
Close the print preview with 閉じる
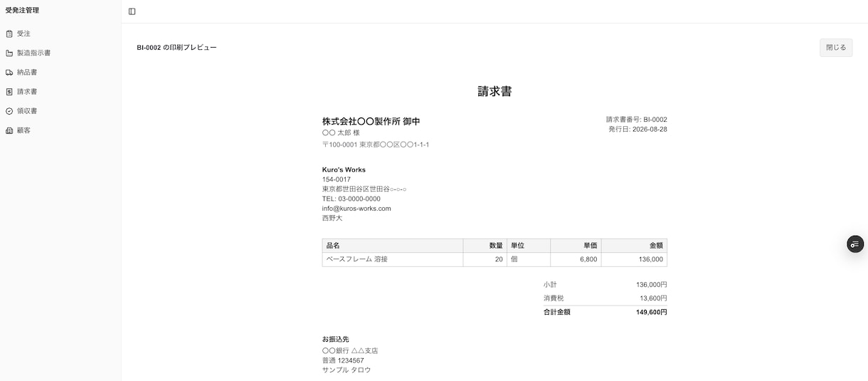(x=836, y=48)
